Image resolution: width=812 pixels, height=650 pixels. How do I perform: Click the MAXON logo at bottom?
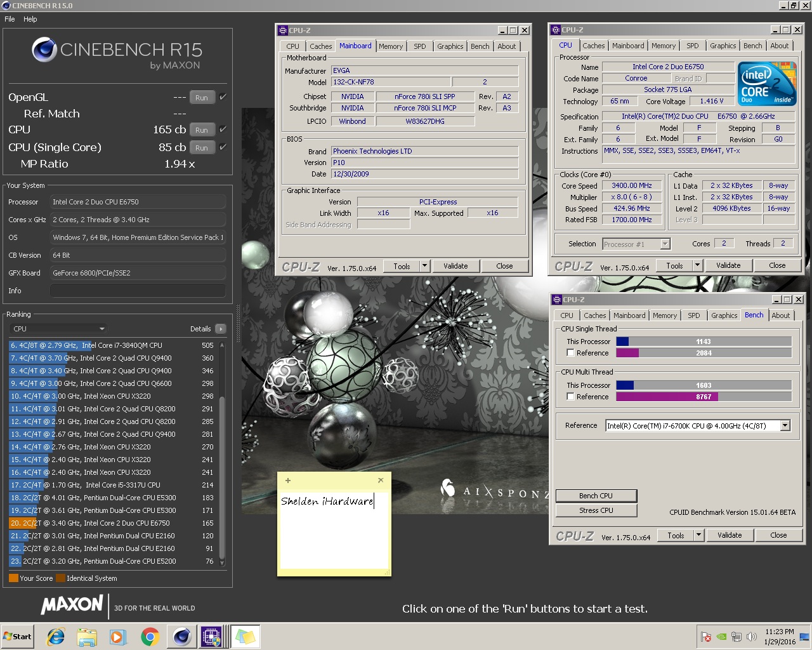[72, 605]
